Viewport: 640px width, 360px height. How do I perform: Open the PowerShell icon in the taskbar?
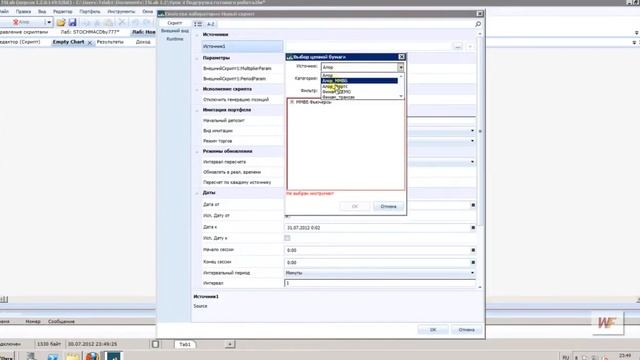tap(52, 356)
